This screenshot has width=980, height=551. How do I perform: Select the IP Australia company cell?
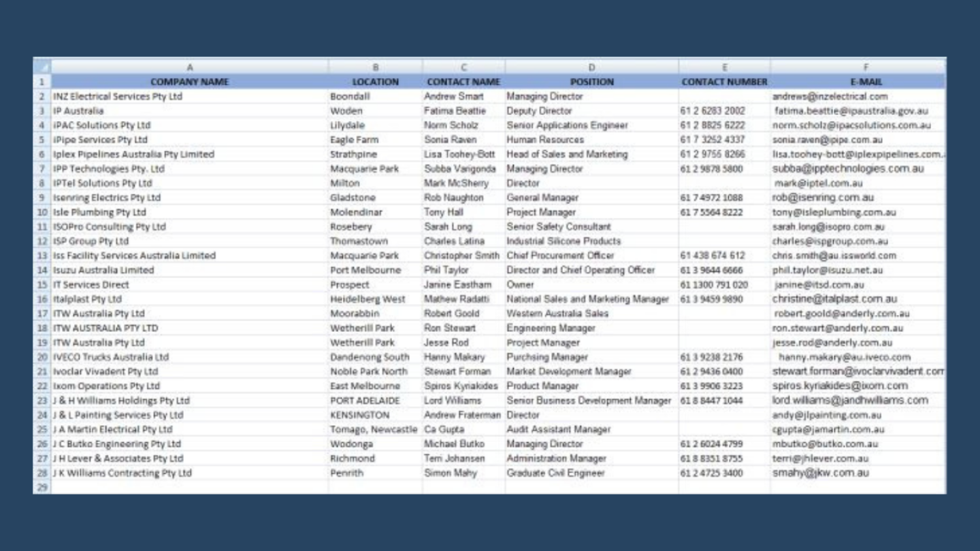(x=189, y=111)
